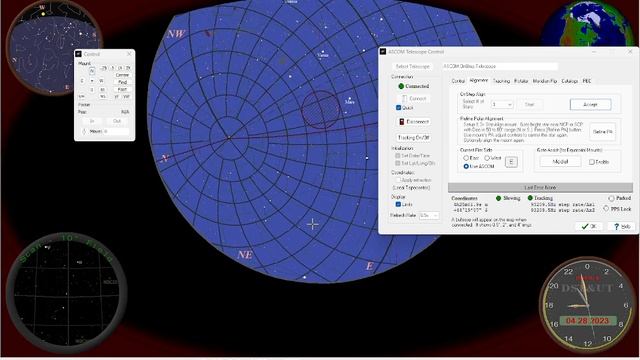Click the Mars label on the star chart
Viewport: 640px width, 360px height.
click(x=349, y=102)
